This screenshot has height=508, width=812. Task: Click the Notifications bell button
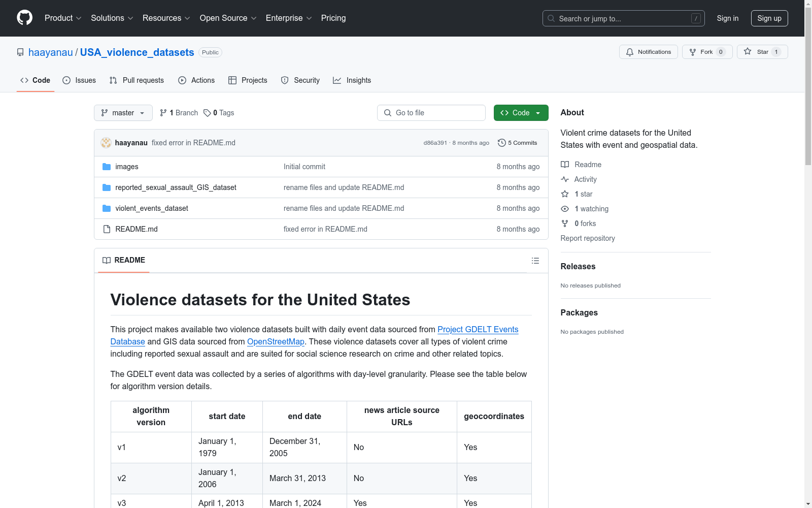click(648, 52)
